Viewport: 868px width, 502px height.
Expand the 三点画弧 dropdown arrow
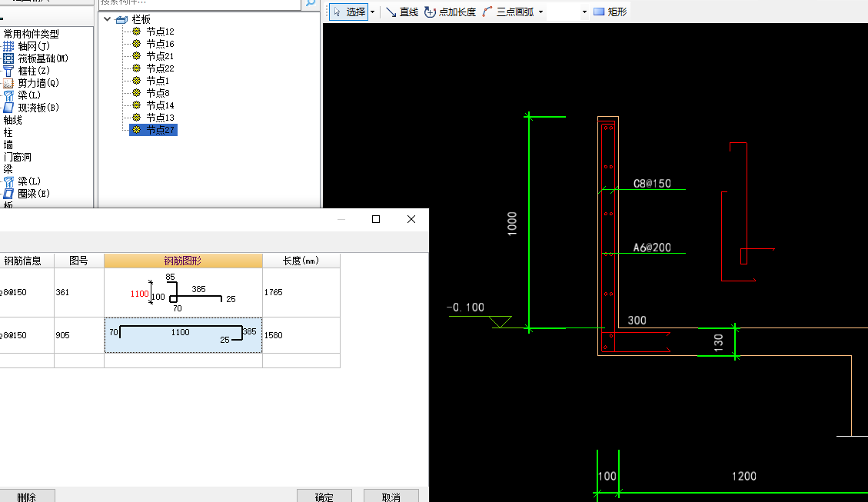[x=540, y=12]
